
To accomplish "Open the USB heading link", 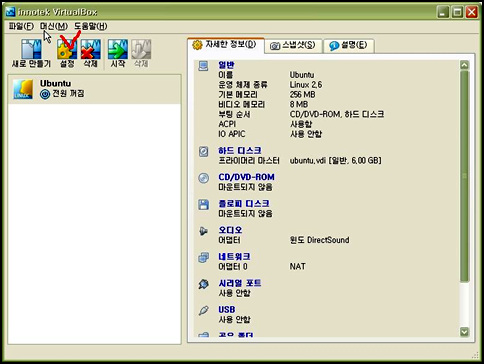I will coord(227,309).
